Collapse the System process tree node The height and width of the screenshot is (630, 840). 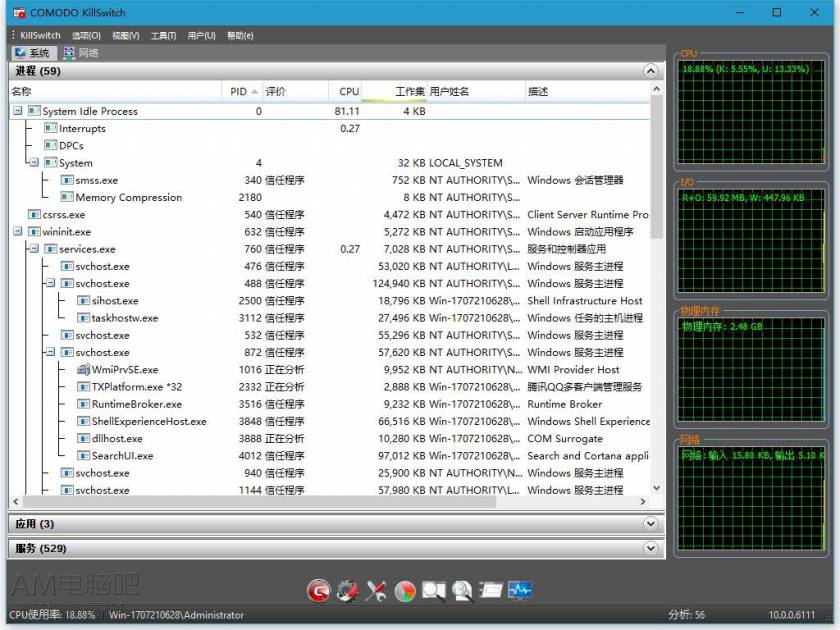(34, 162)
